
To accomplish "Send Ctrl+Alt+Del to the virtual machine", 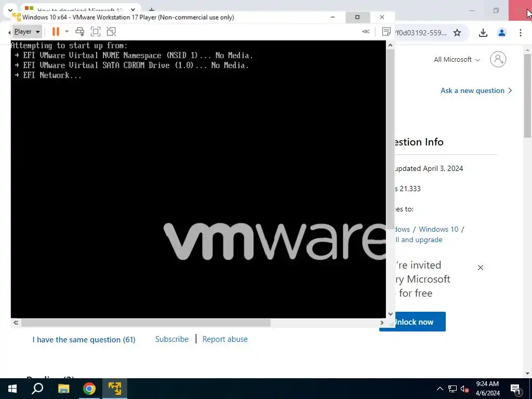I will point(80,32).
